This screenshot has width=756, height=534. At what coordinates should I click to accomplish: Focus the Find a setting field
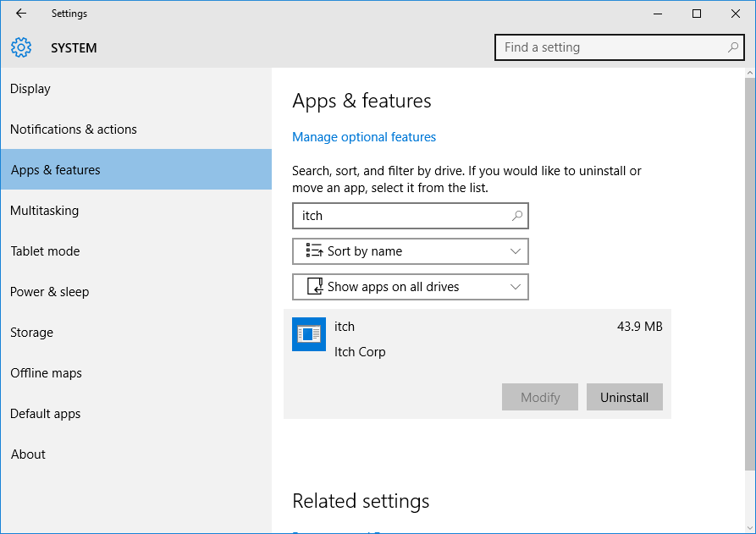620,47
